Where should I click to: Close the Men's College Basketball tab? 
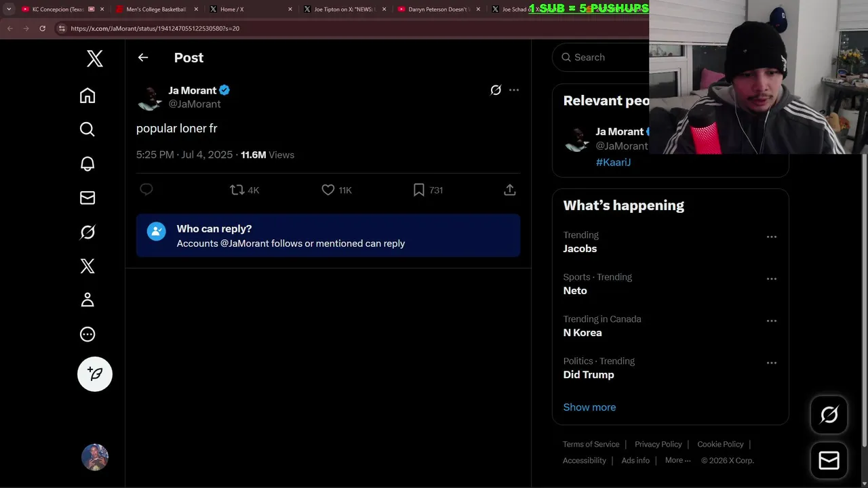click(x=196, y=9)
